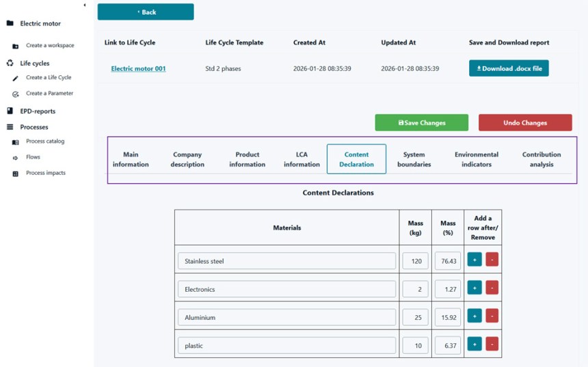Click the Process impacts grid icon
Viewport: 588px width, 367px height.
tap(16, 174)
